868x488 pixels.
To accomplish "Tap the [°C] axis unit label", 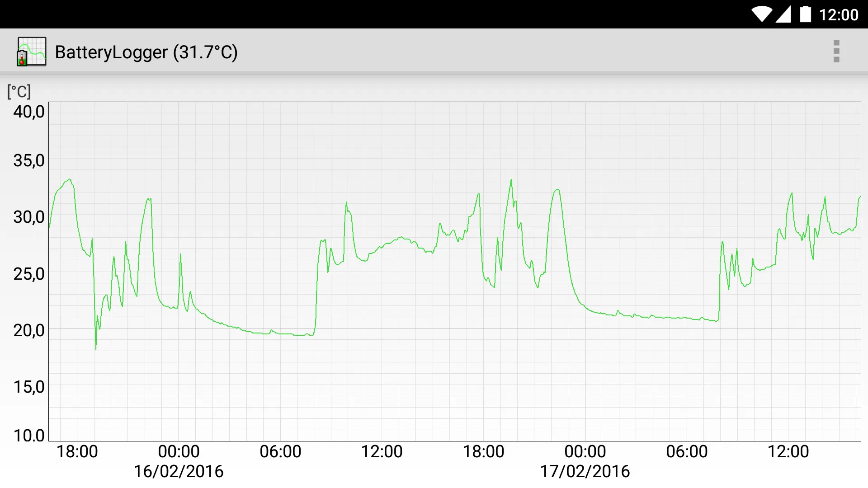I will click(19, 92).
